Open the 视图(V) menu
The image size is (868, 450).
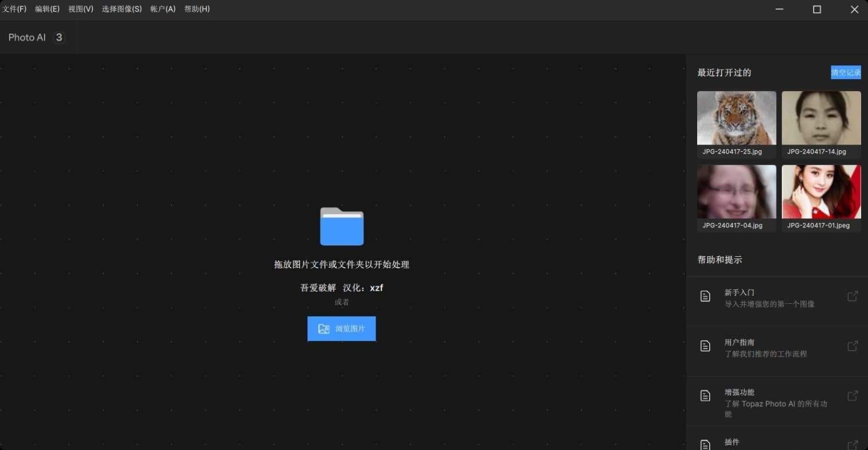(x=81, y=9)
